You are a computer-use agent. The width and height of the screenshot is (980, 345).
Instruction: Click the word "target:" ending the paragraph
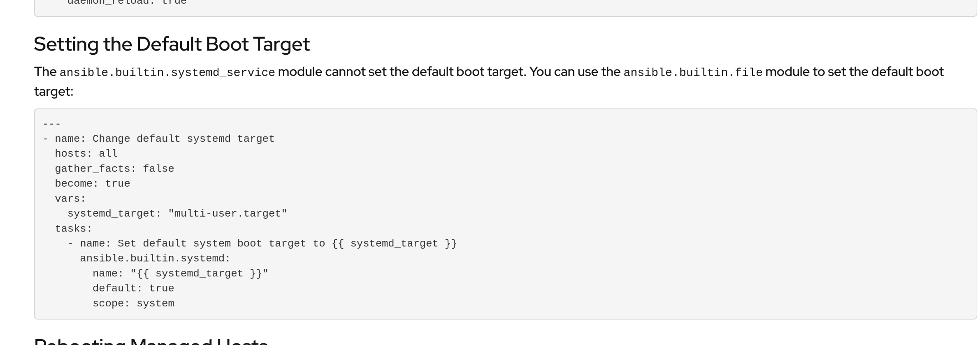click(53, 92)
